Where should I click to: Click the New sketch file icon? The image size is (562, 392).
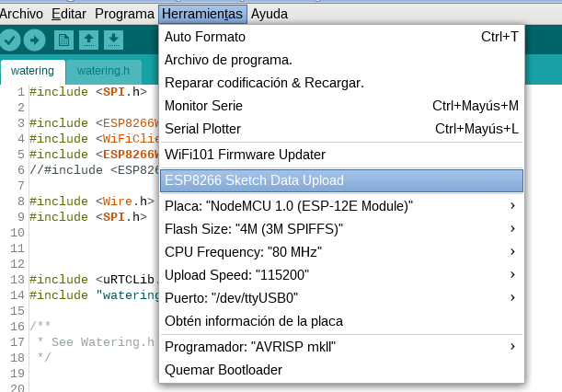(x=63, y=40)
